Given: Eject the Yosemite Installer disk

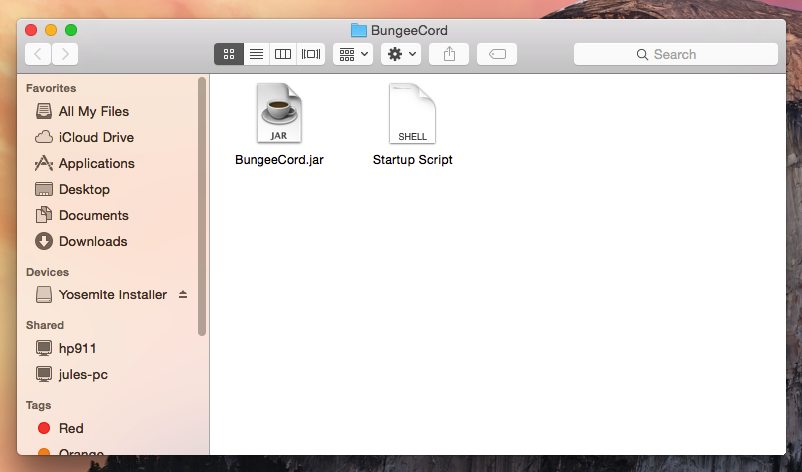Looking at the screenshot, I should (182, 295).
